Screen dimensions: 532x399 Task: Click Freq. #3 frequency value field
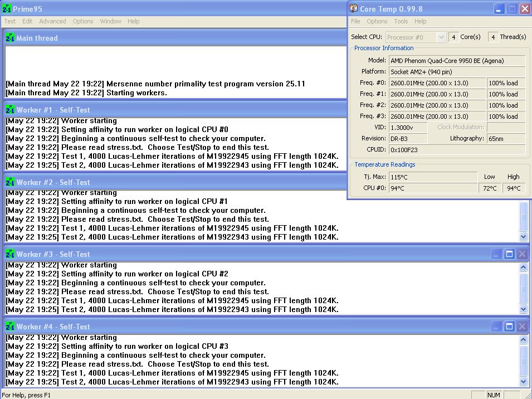pos(437,116)
